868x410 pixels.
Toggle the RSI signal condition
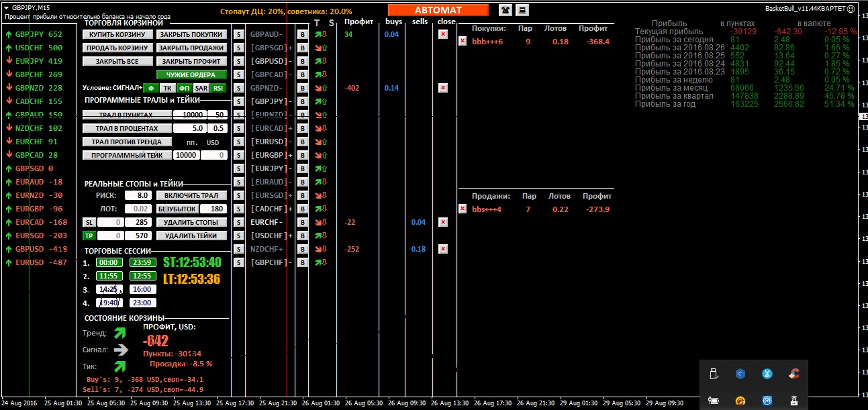click(x=218, y=88)
